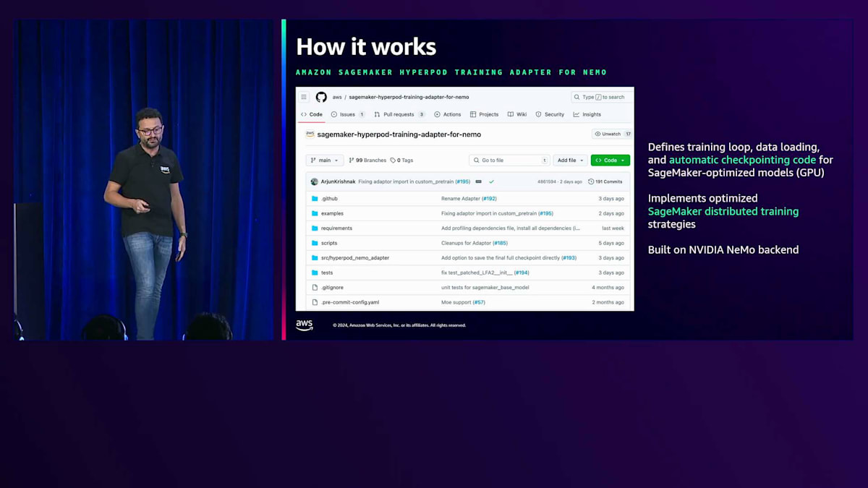Click the requirements folder icon
Image resolution: width=868 pixels, height=488 pixels.
point(315,228)
